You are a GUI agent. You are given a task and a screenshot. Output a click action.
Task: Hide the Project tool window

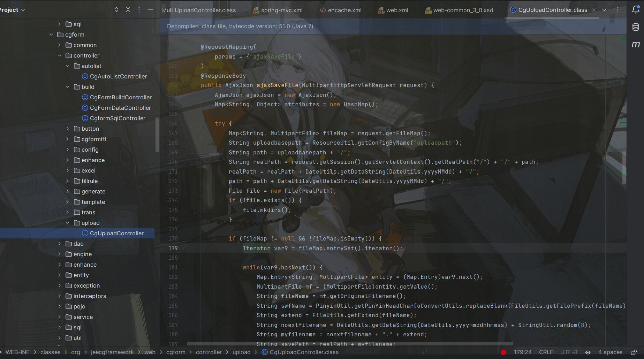click(x=151, y=10)
